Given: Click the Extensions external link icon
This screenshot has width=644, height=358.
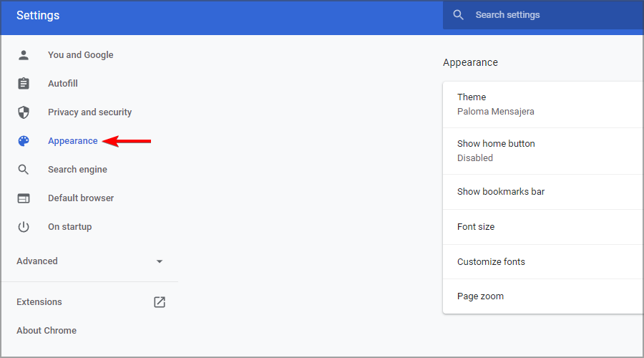Looking at the screenshot, I should tap(160, 302).
